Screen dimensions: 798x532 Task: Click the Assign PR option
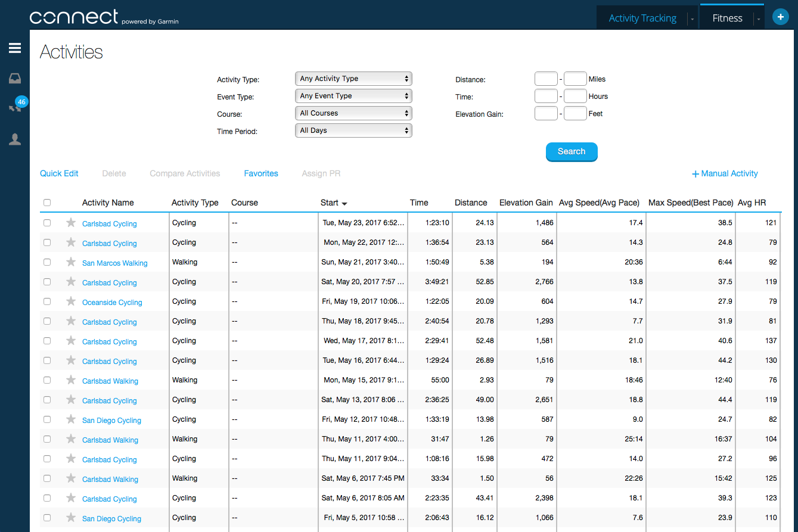[321, 173]
